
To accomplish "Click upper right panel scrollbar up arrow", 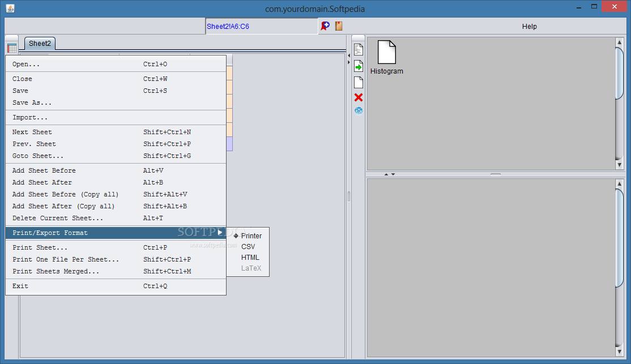I will pyautogui.click(x=619, y=42).
